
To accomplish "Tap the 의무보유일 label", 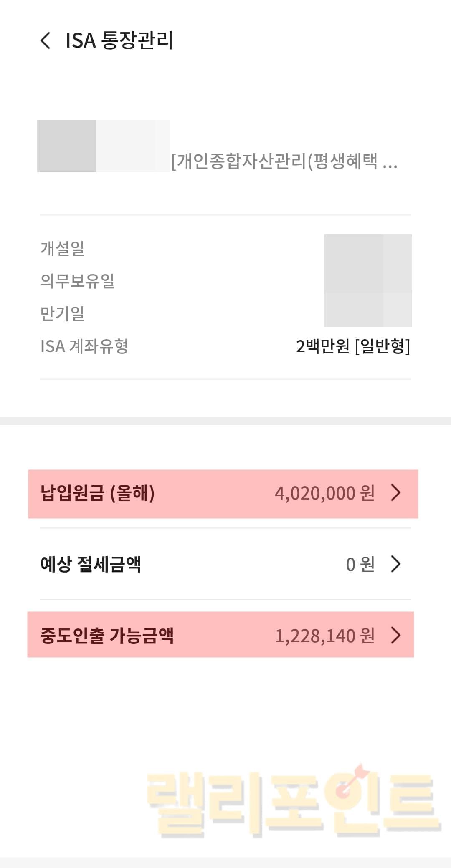I will [77, 280].
